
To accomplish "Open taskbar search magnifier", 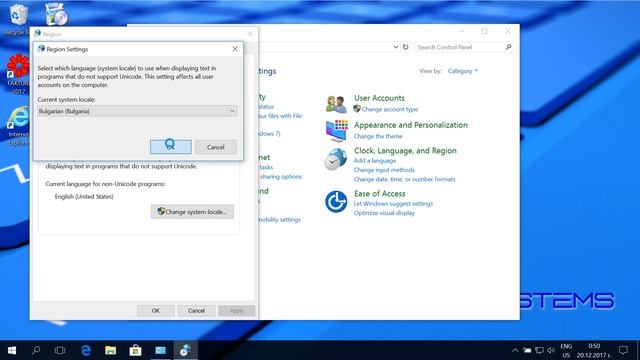I will coord(36,350).
